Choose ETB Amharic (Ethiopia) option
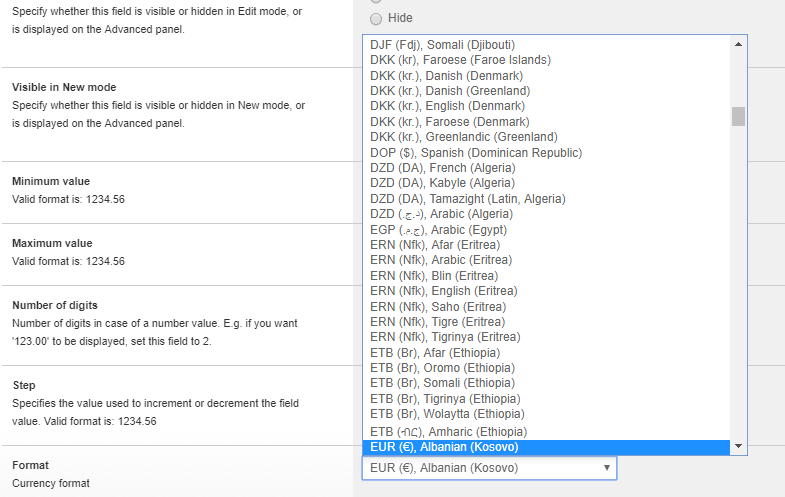The height and width of the screenshot is (497, 785). [x=546, y=431]
